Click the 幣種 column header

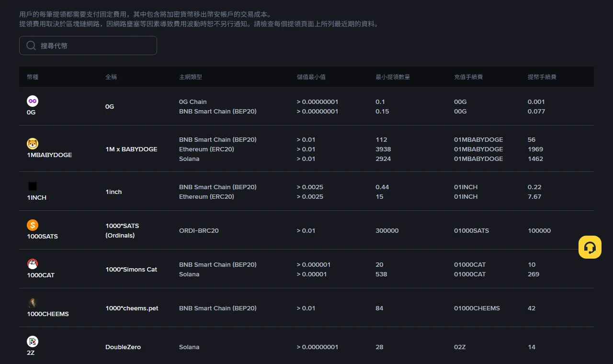[x=33, y=77]
